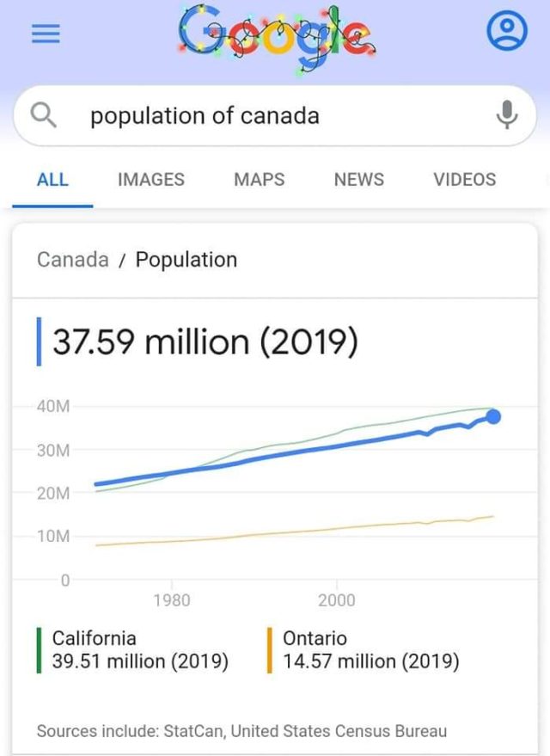Start voice search with the microphone
Viewport: 550px width, 756px height.
(507, 114)
